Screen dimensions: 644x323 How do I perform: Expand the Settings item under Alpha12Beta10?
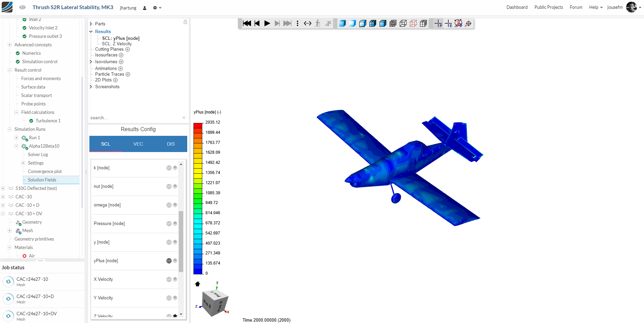click(x=23, y=163)
